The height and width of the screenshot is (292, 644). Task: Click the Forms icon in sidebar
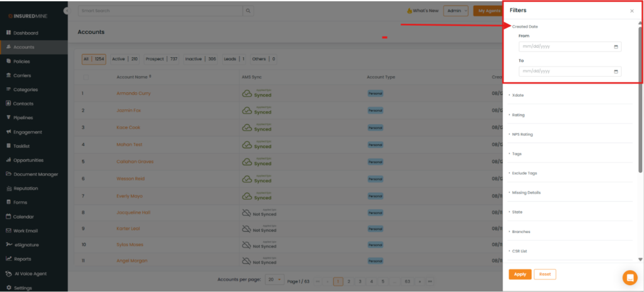(x=9, y=202)
